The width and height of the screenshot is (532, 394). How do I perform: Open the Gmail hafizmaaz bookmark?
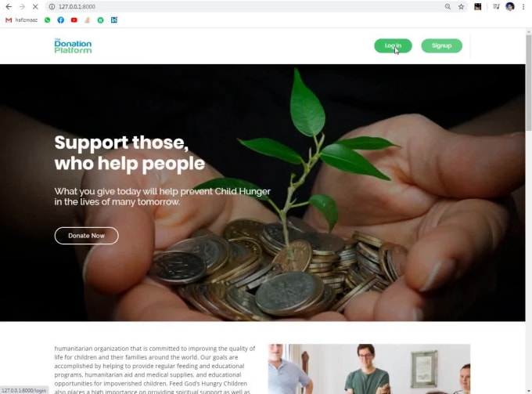click(x=21, y=20)
